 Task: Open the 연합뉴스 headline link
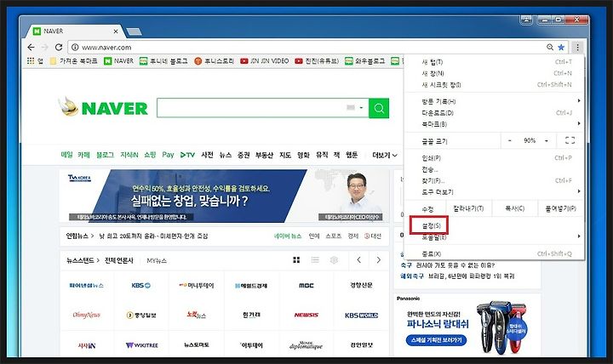click(153, 236)
